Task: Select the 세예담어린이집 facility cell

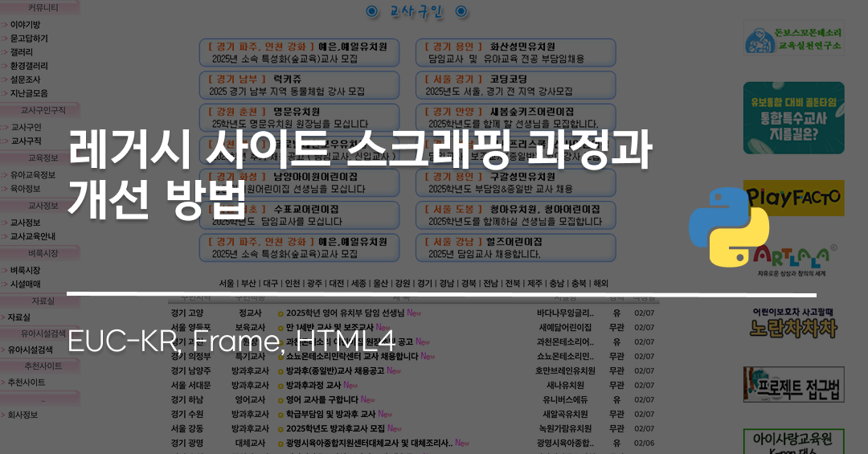Action: (x=565, y=328)
